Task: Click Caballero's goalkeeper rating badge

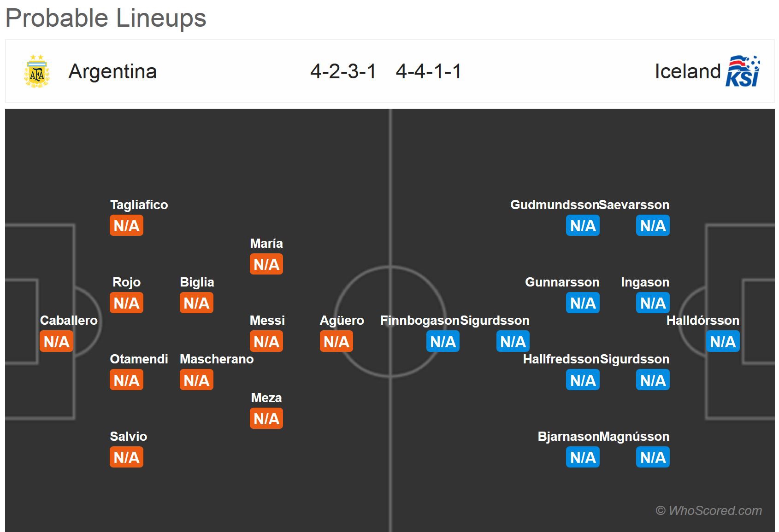Action: point(56,342)
